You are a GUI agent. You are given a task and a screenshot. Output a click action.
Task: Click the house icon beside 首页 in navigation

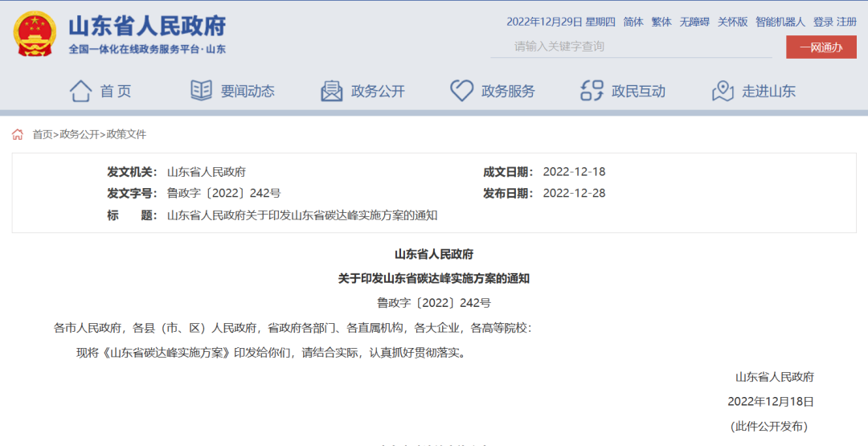click(81, 91)
